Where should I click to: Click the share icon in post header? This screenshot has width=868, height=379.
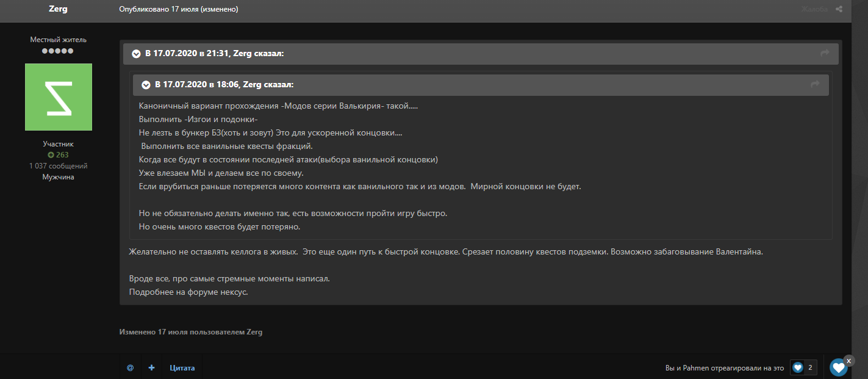[x=839, y=9]
